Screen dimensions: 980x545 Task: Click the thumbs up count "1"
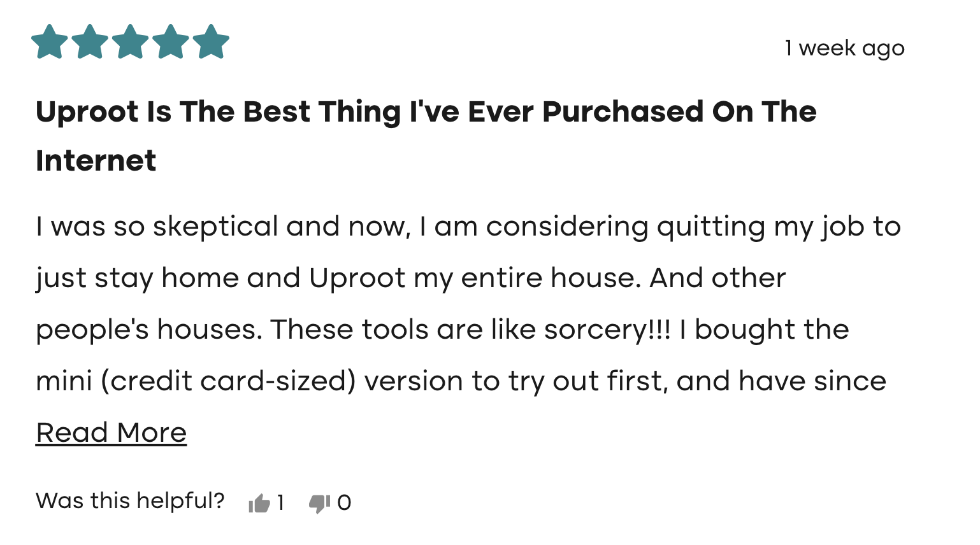click(280, 503)
